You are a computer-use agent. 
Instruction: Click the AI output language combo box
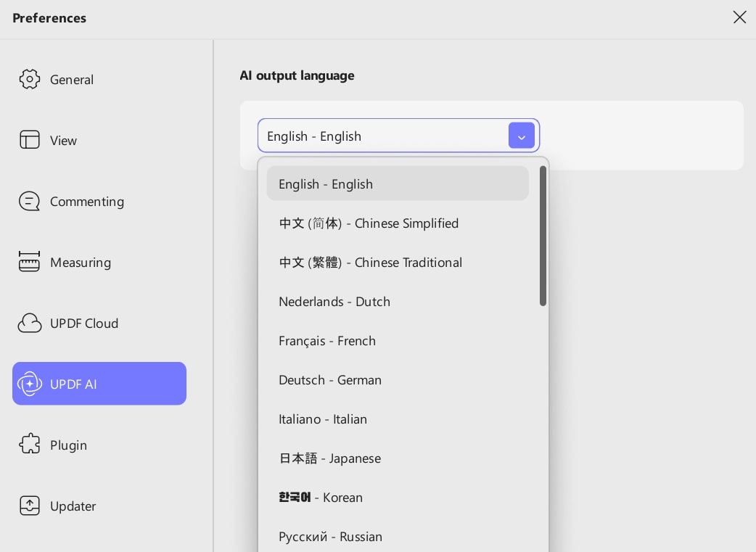click(x=398, y=136)
